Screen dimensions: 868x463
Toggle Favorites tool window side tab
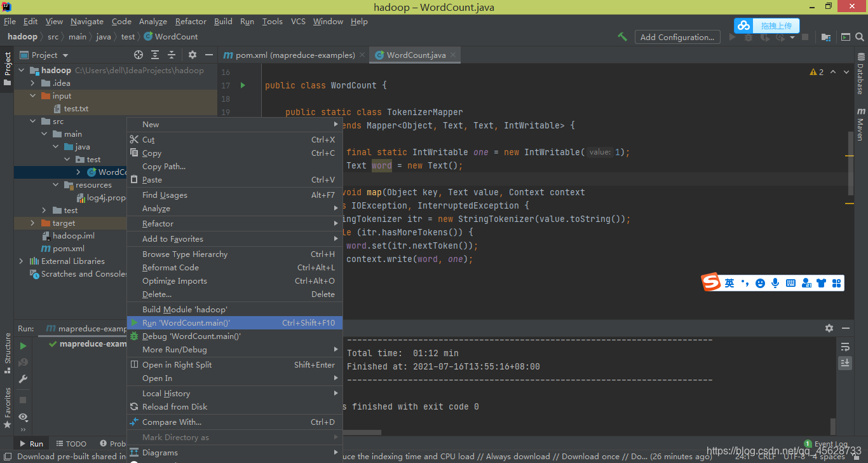point(7,407)
